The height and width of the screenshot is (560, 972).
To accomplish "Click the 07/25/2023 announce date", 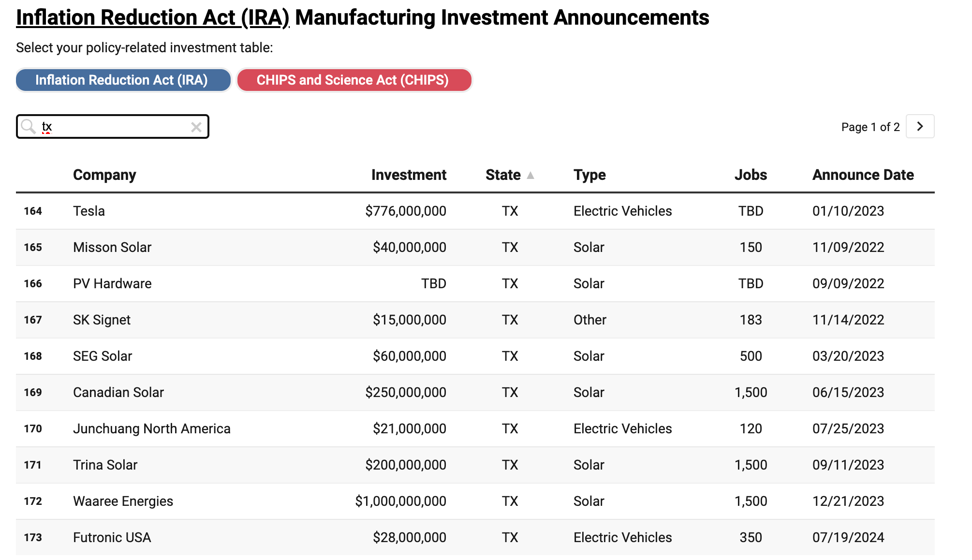I will pyautogui.click(x=848, y=428).
